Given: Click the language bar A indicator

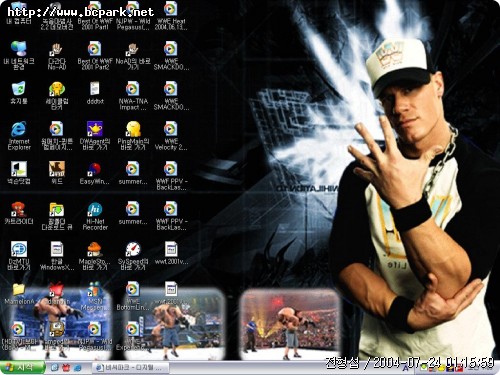Looking at the screenshot, I should click(405, 368).
